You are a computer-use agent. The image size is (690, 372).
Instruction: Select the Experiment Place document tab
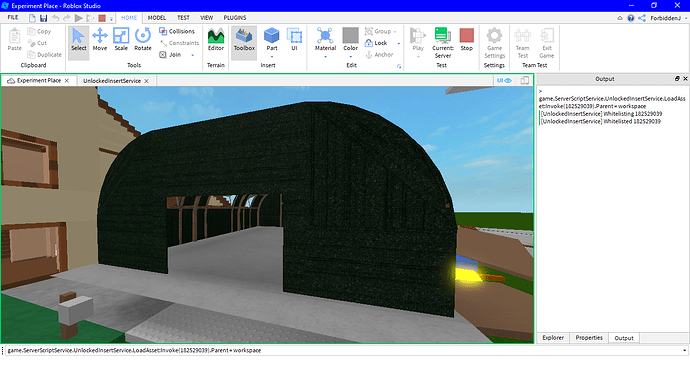pyautogui.click(x=39, y=81)
